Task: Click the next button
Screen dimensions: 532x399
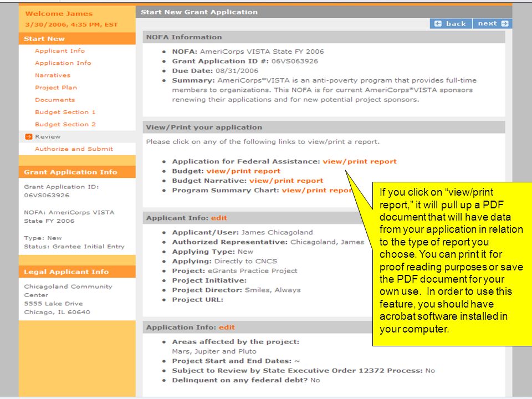Action: 493,23
